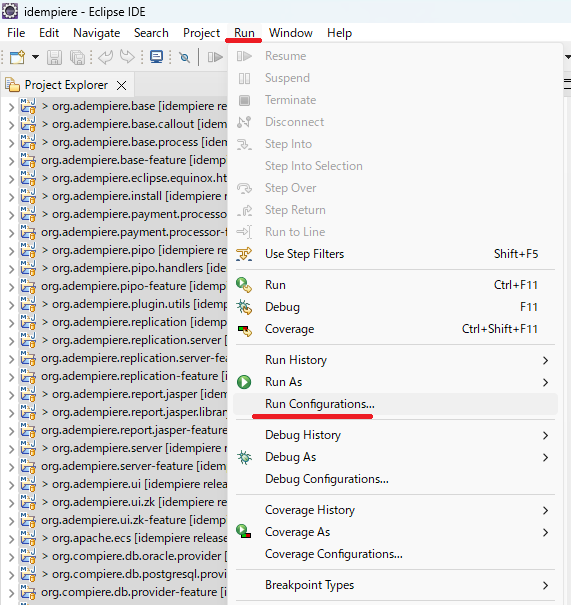Close the Project Explorer view

point(122,85)
